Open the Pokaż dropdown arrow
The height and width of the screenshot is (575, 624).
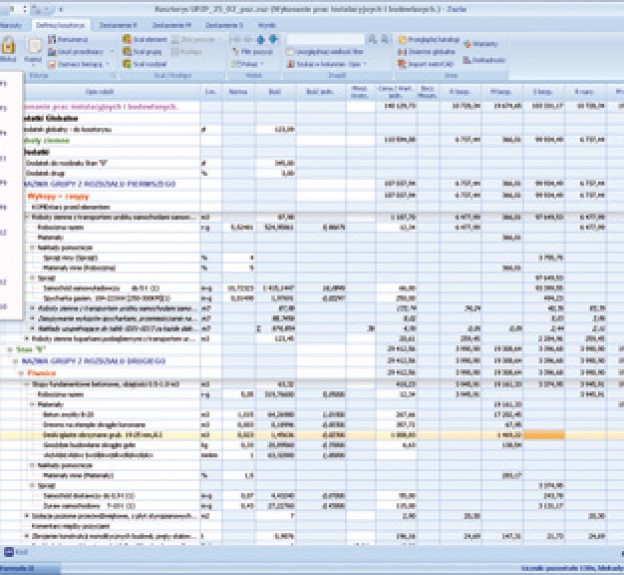coord(262,64)
